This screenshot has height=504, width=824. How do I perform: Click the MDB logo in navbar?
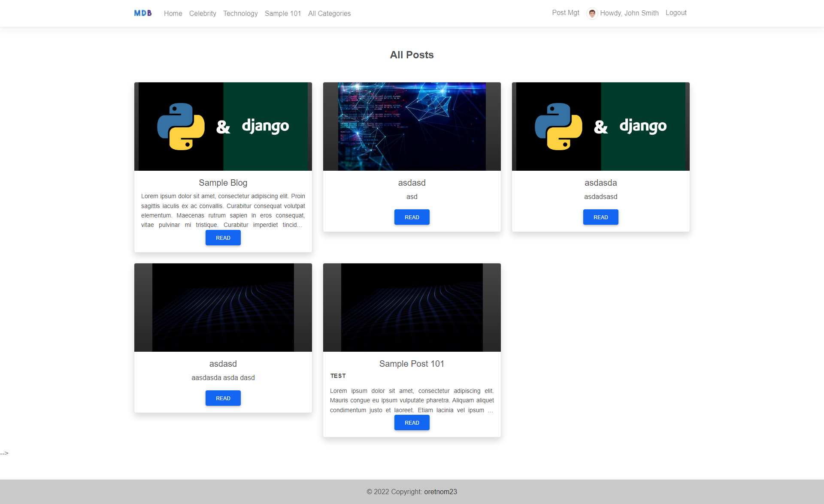coord(143,13)
